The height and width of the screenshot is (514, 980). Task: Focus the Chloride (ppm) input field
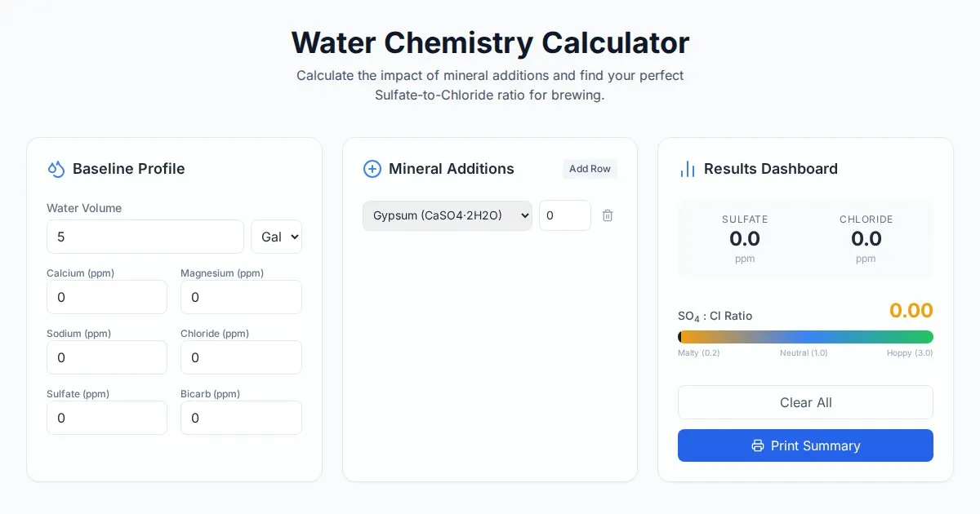[x=241, y=357]
